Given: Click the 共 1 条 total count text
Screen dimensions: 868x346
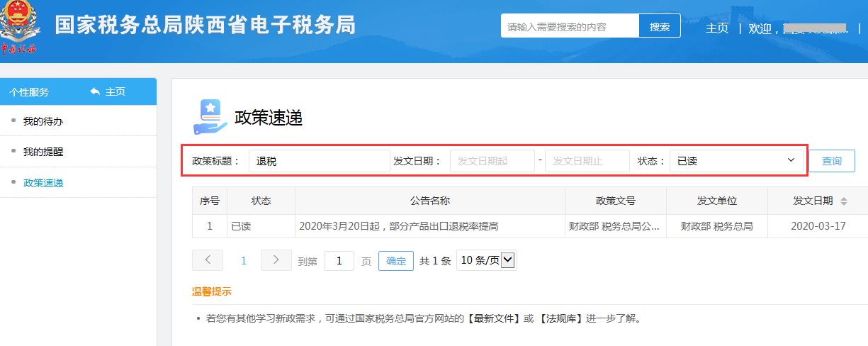Looking at the screenshot, I should click(435, 261).
